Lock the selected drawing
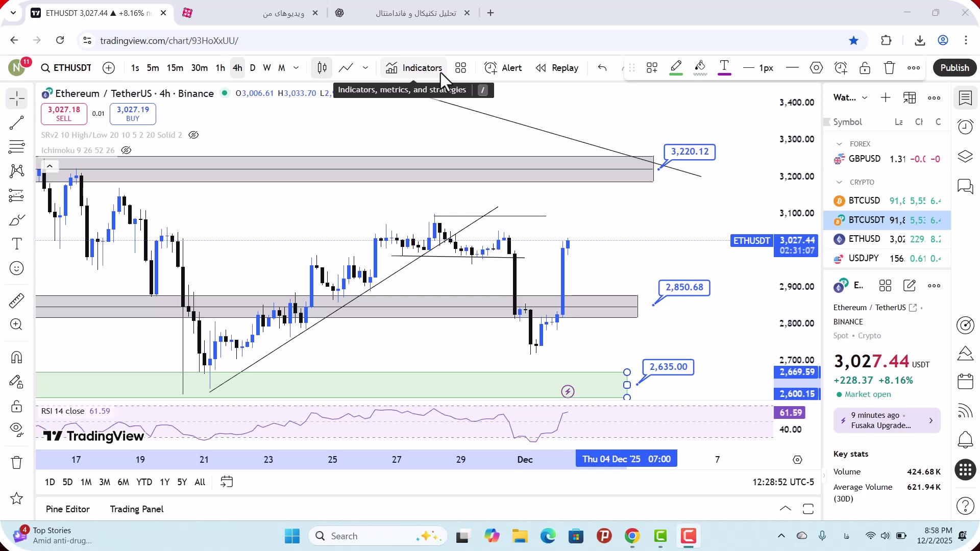This screenshot has height=551, width=980. (x=865, y=68)
